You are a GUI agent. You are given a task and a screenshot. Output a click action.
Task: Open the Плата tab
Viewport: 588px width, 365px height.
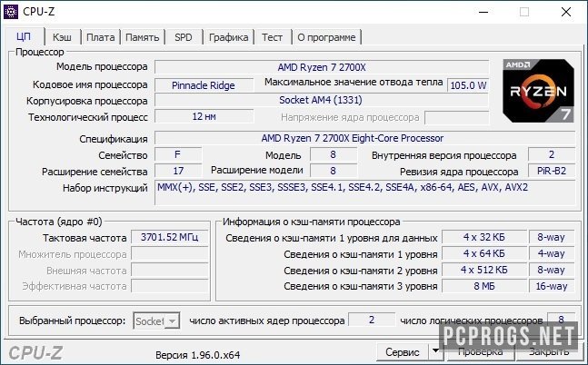coord(101,37)
